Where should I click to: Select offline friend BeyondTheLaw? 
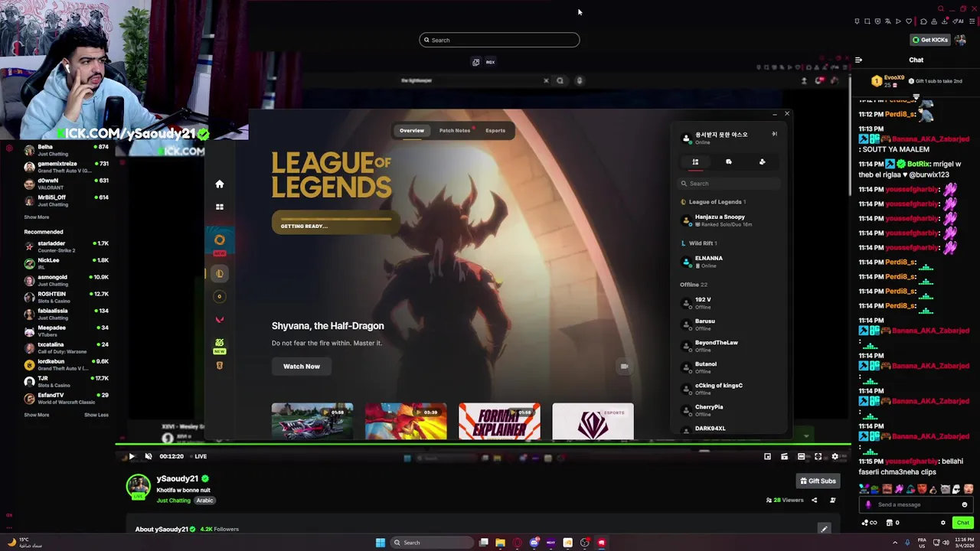(727, 346)
